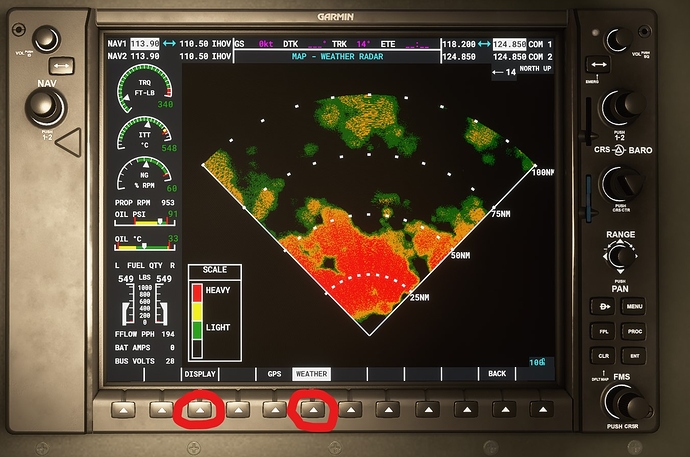Click the wind arrow 14 indicator
690x457 pixels.
(504, 72)
